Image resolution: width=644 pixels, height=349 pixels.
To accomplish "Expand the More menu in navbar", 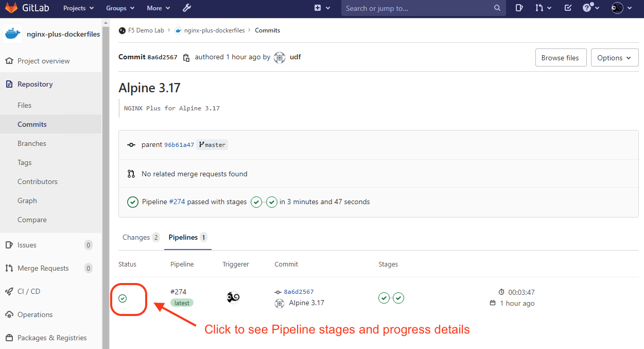I will [x=158, y=8].
